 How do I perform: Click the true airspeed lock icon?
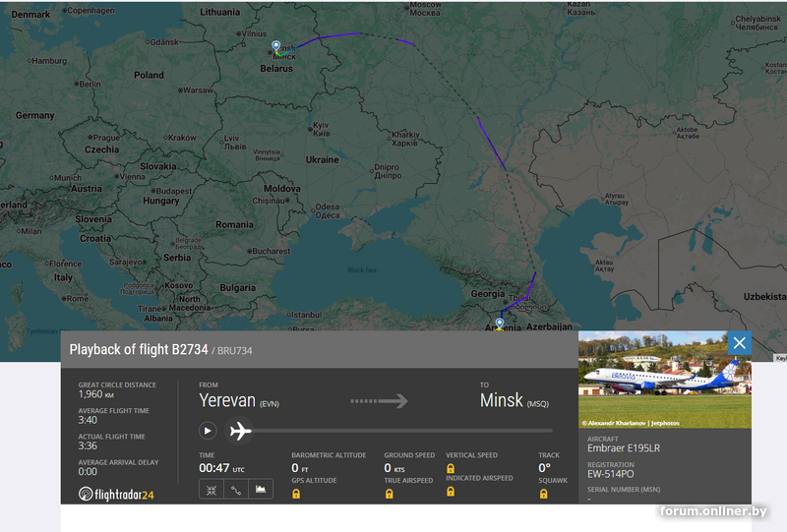[389, 494]
